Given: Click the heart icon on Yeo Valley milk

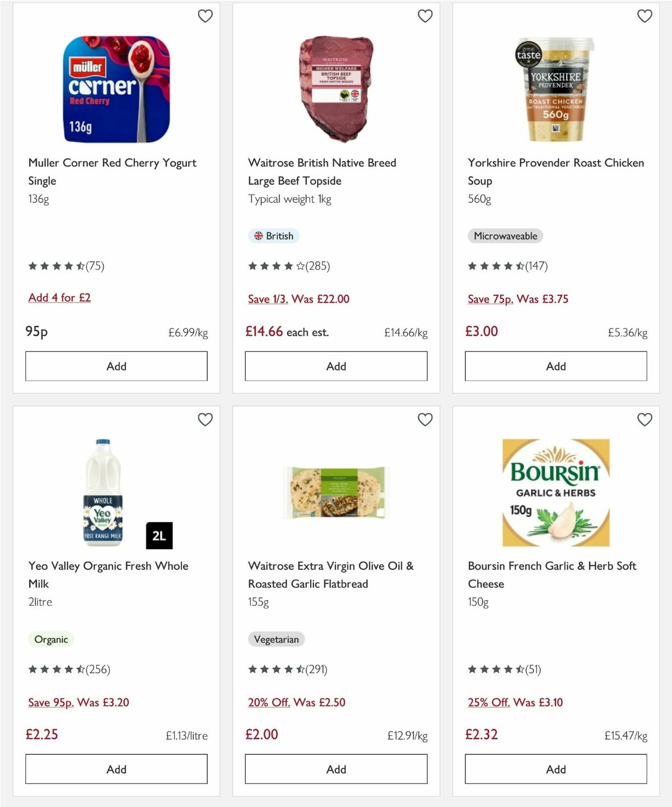Looking at the screenshot, I should click(205, 419).
